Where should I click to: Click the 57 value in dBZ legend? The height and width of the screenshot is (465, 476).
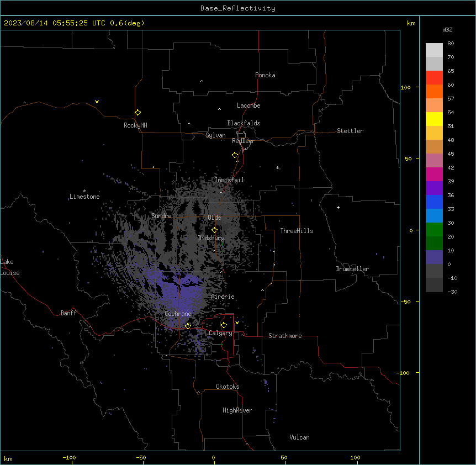pos(451,99)
